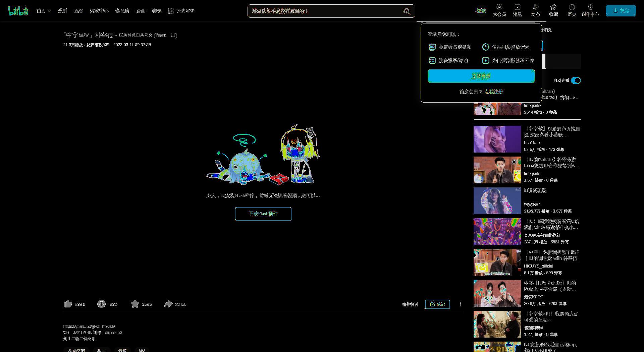Click the bra1tate video thumbnail

tap(497, 139)
